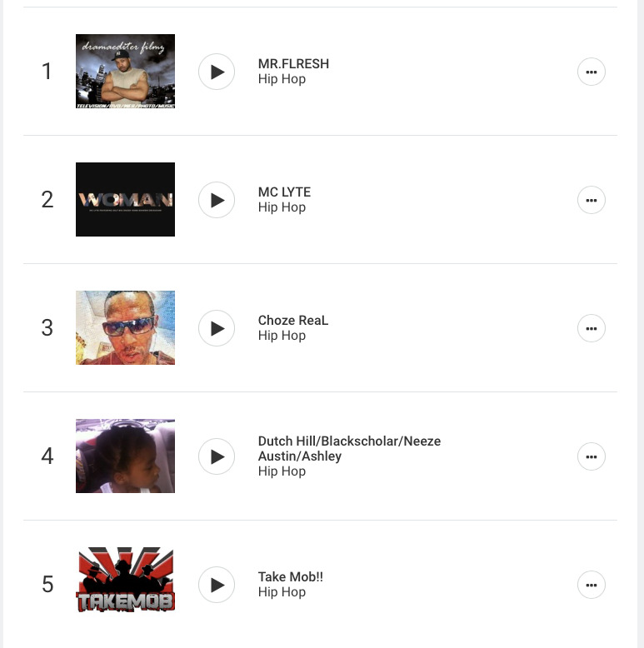Show more options for Dutch Hill track
Screen dimensions: 644x648
pos(592,456)
